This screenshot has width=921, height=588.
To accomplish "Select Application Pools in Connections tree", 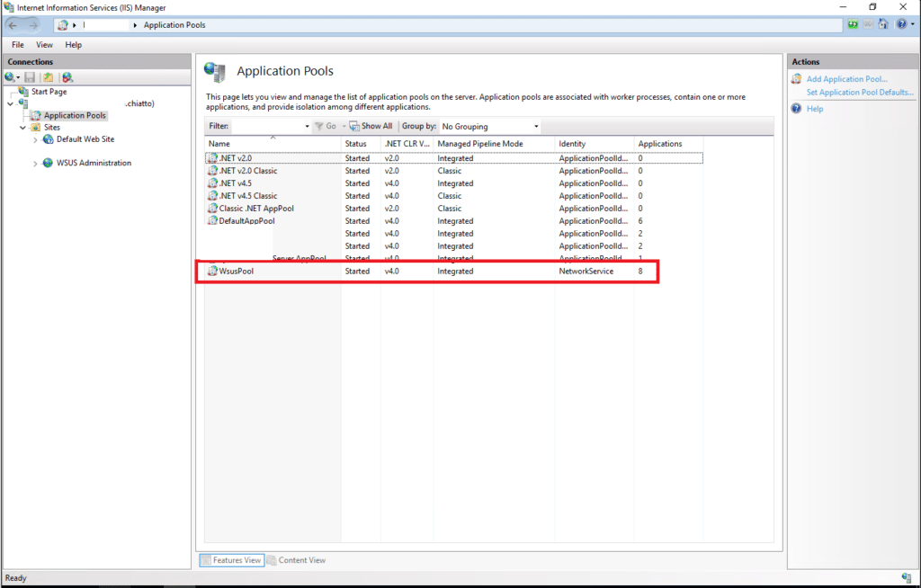I will pyautogui.click(x=75, y=116).
